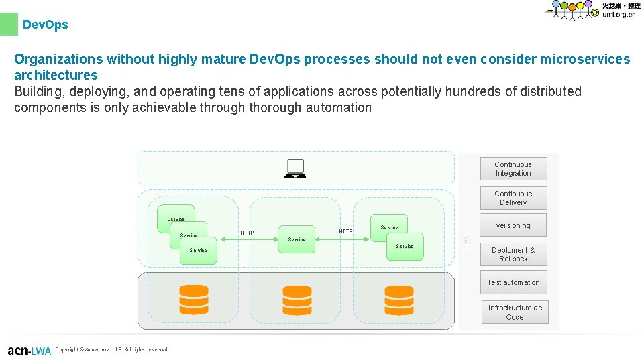Select the Continuous Delivery box
The image size is (644, 362).
[513, 198]
